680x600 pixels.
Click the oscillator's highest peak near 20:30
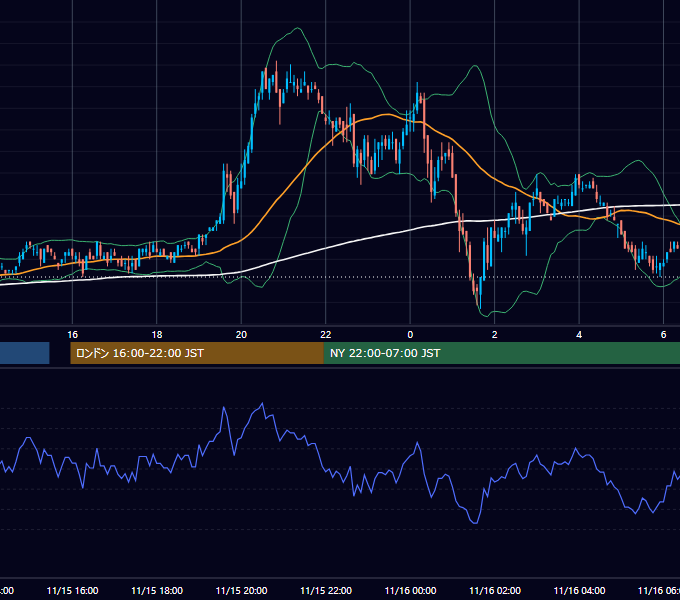coord(262,404)
